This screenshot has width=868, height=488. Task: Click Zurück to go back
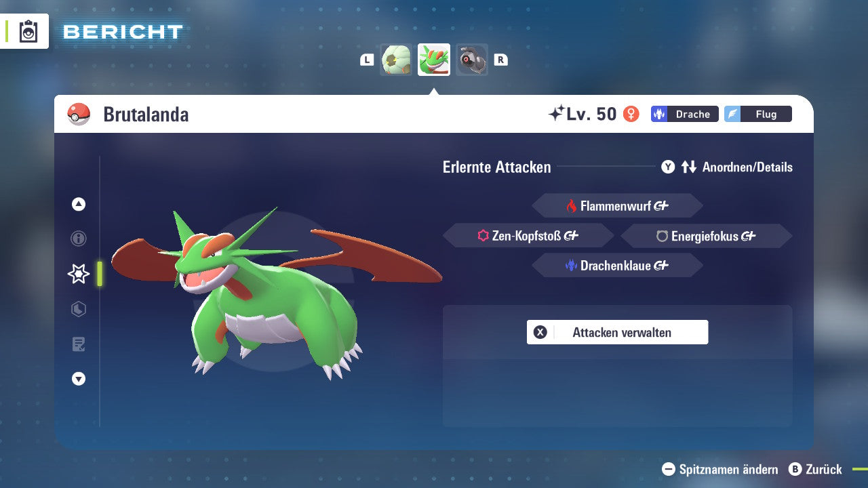(x=816, y=469)
